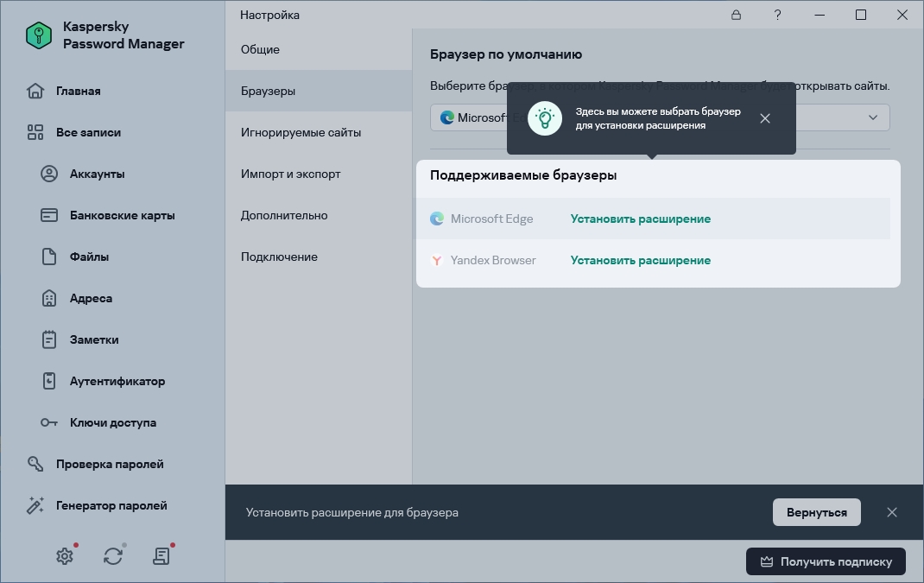Click the Аутентификатор phone icon
924x583 pixels.
(x=49, y=381)
